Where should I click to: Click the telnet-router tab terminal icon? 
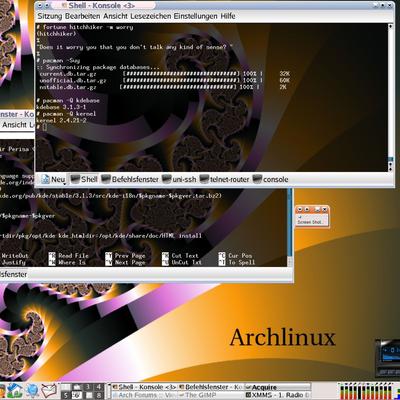(x=204, y=179)
